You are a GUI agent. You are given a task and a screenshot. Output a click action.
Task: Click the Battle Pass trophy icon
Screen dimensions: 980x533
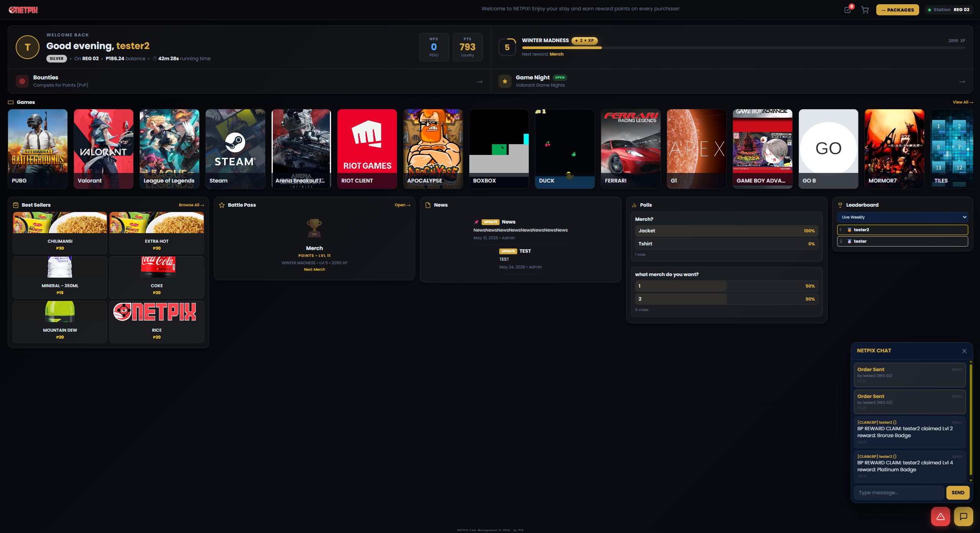[x=314, y=228]
